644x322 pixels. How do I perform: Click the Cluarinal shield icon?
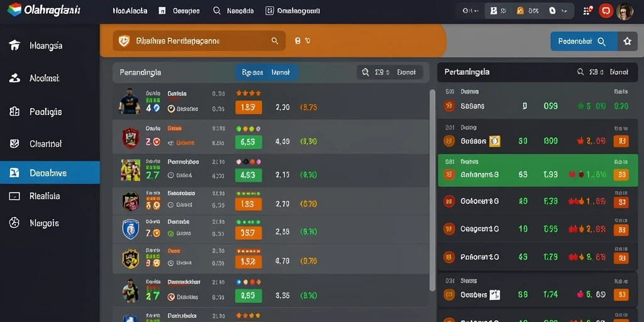click(14, 144)
